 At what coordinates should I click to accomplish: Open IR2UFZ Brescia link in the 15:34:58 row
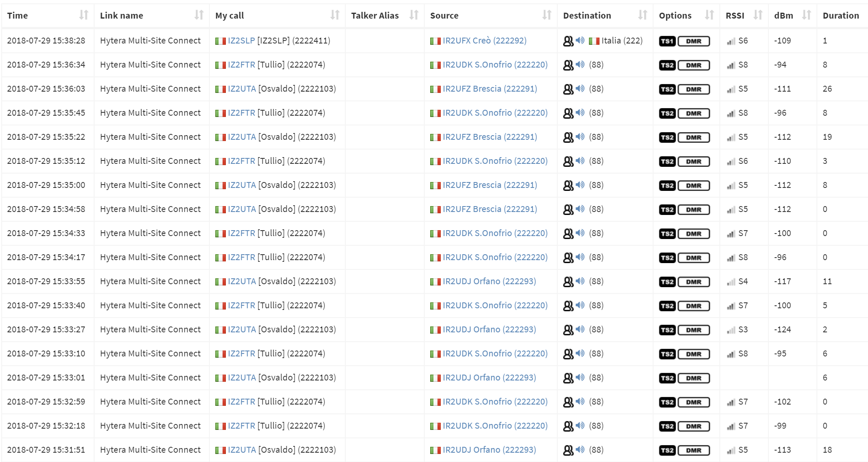[490, 209]
